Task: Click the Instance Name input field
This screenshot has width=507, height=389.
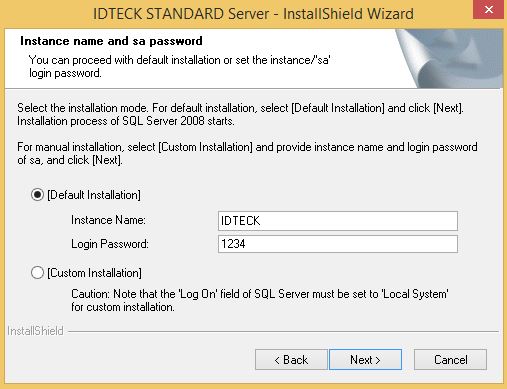Action: (338, 221)
